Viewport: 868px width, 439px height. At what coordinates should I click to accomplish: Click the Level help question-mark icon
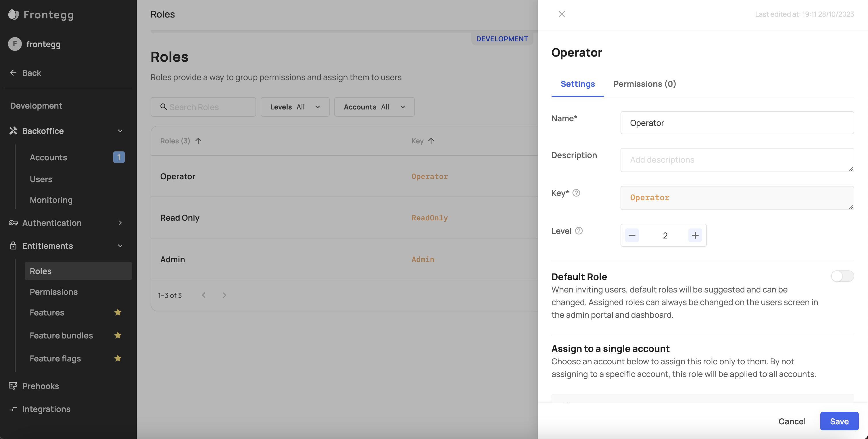[579, 231]
